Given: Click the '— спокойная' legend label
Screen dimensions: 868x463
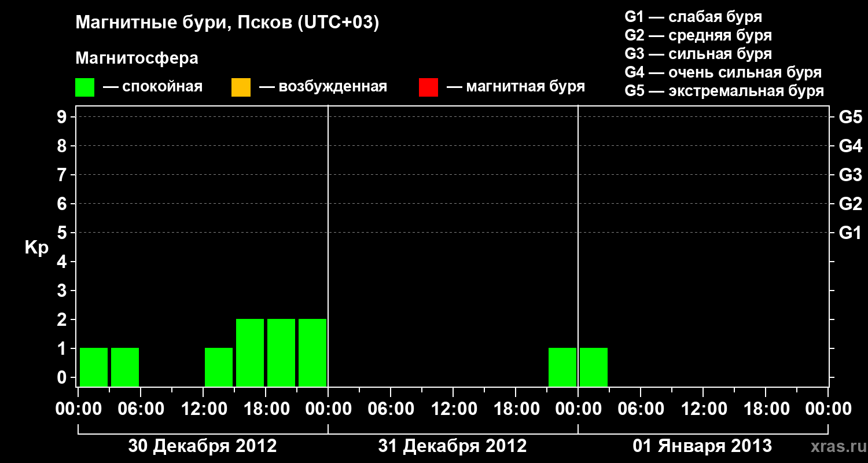Looking at the screenshot, I should click(153, 87).
